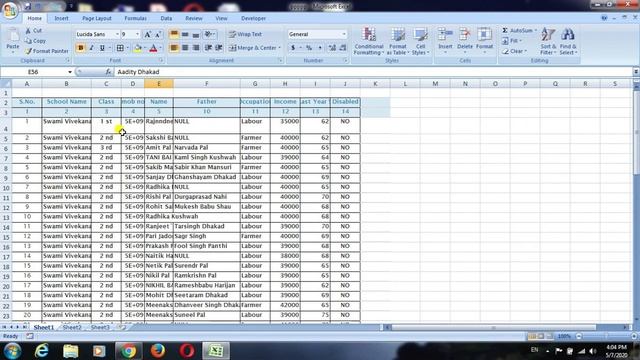Click the Fill Color bucket
Image resolution: width=640 pixels, height=360 pixels.
(x=138, y=48)
